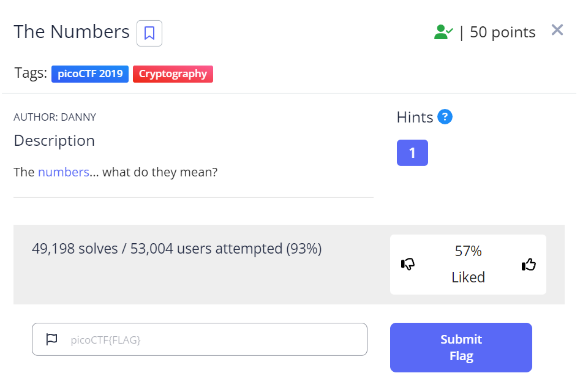
Task: Dislike the challenge with thumbs down
Action: [x=408, y=264]
